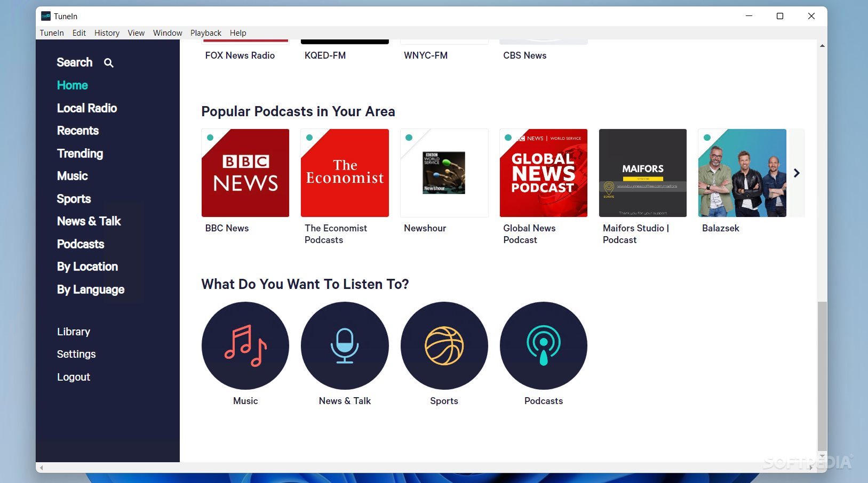Image resolution: width=868 pixels, height=483 pixels.
Task: Click Newshour title text
Action: (x=425, y=228)
